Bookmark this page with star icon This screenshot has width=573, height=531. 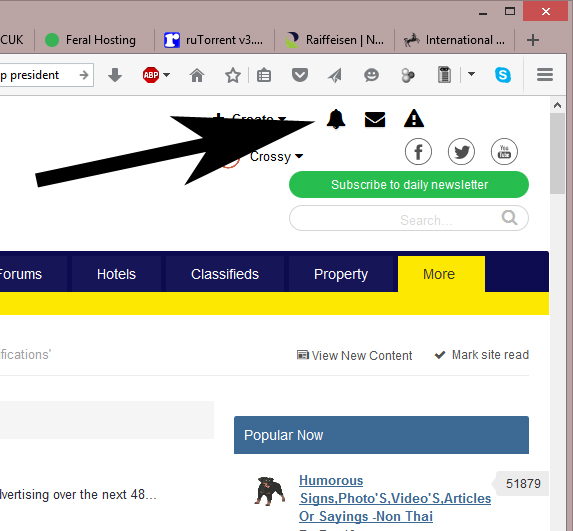(232, 76)
